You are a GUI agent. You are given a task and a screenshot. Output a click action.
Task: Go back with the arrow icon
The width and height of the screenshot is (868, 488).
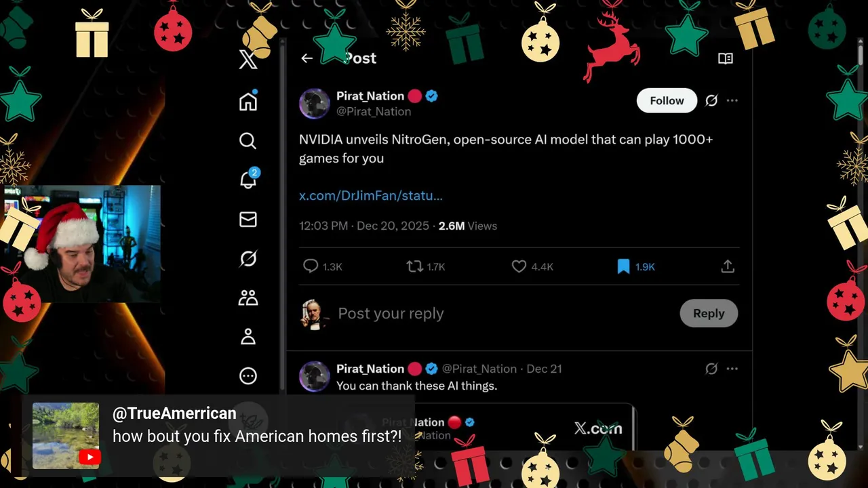(307, 58)
